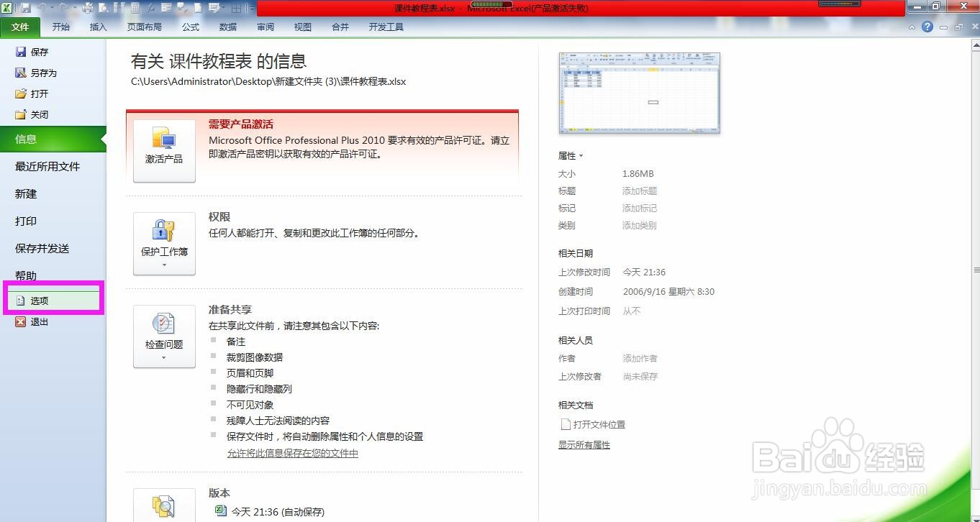The height and width of the screenshot is (522, 980).
Task: Click the Undo icon in Quick Access Toolbar
Action: point(42,7)
